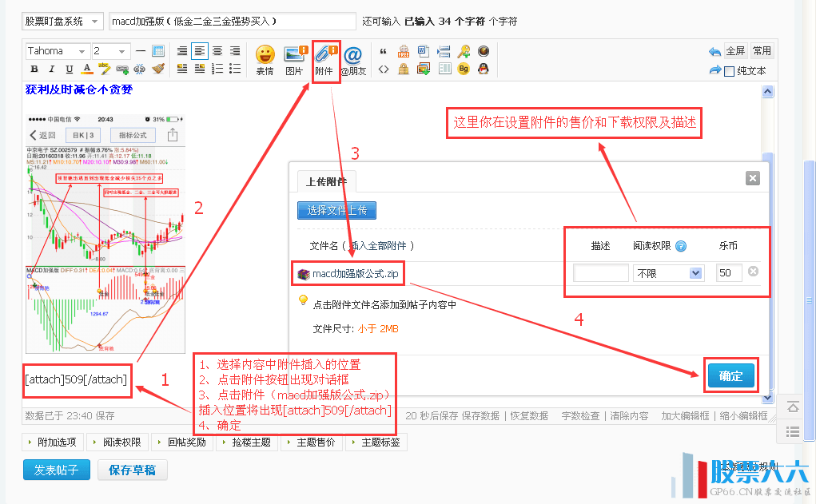
Task: Open the Tahoma font dropdown
Action: 56,51
